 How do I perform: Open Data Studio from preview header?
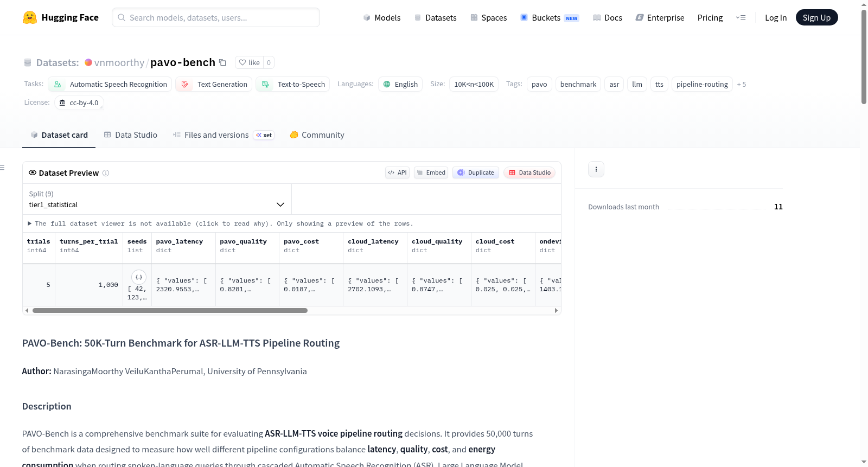529,172
